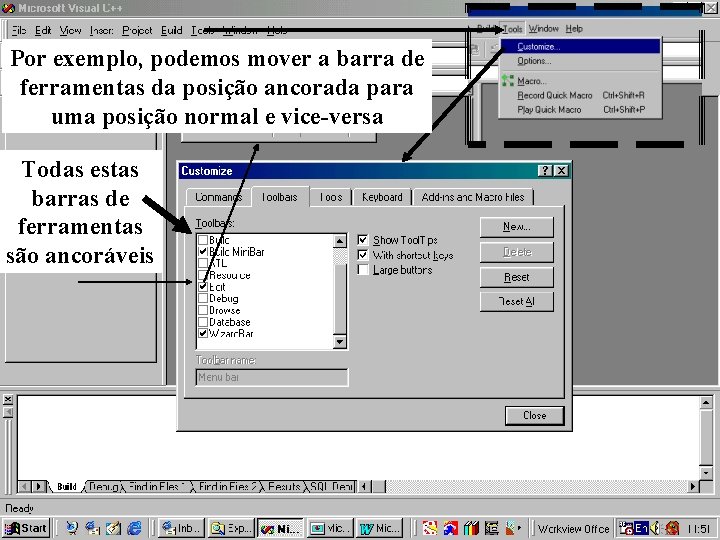Toggle Show ToolTips option

pyautogui.click(x=363, y=240)
